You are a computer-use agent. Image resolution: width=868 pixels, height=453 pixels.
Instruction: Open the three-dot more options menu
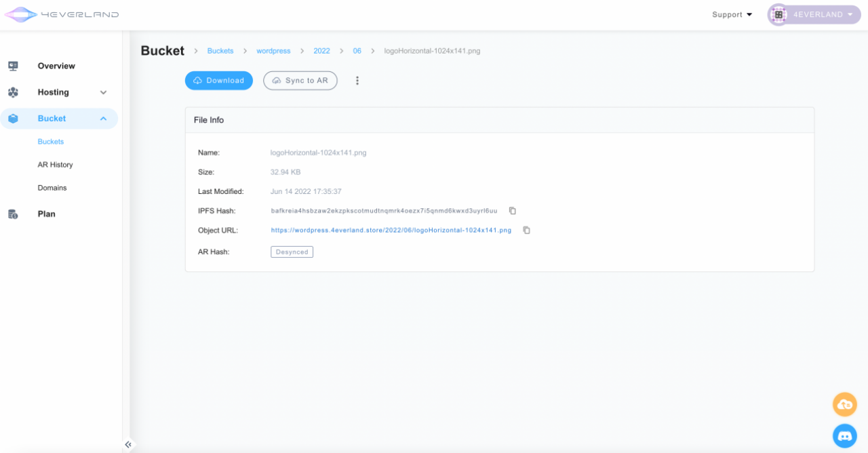coord(357,81)
